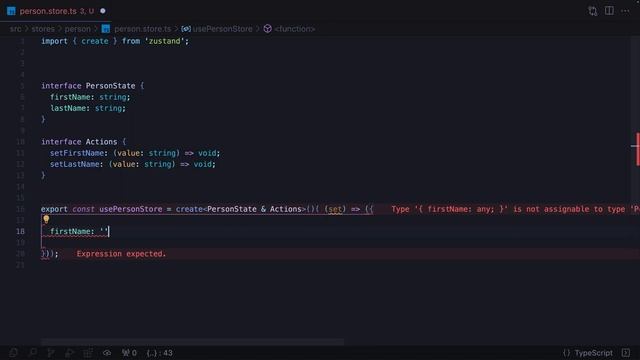The height and width of the screenshot is (360, 640).
Task: Click the PersonState interface name
Action: pos(110,86)
